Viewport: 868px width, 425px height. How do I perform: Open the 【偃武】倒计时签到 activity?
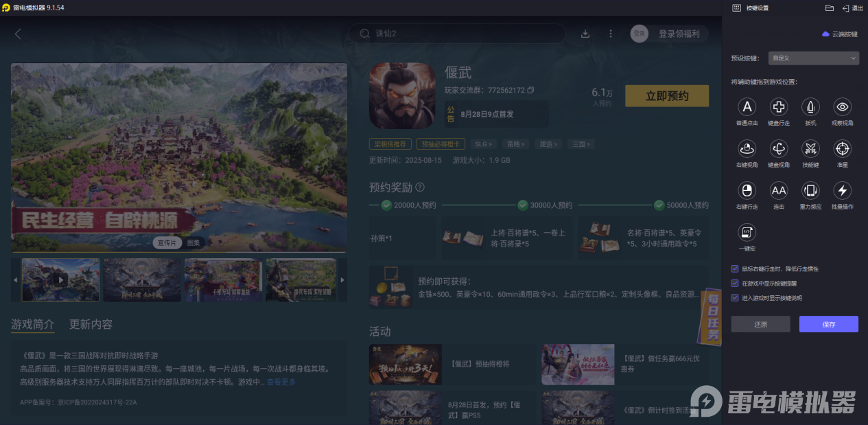point(624,409)
